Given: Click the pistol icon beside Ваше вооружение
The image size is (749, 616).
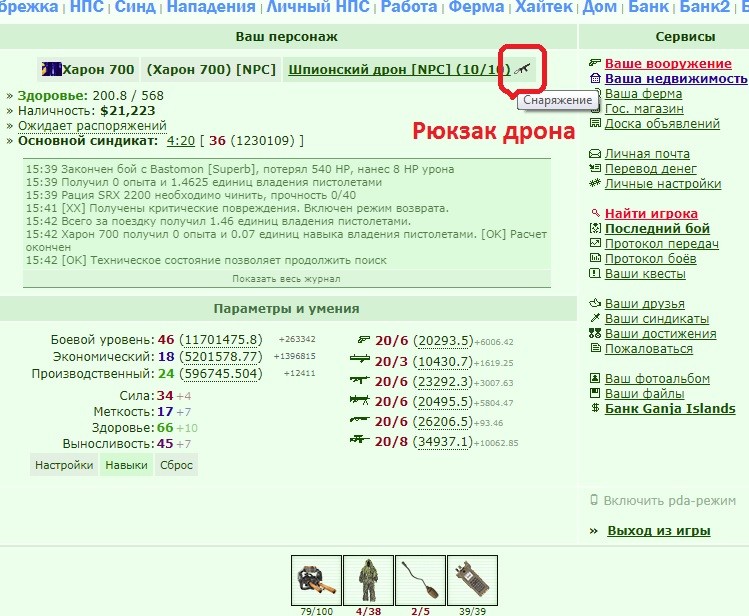Looking at the screenshot, I should point(595,62).
